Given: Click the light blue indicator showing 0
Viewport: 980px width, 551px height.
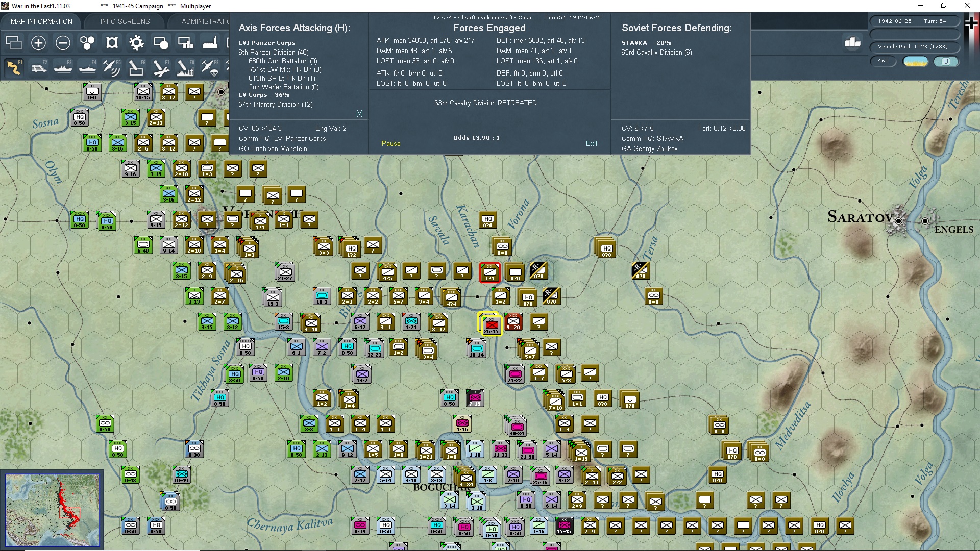Looking at the screenshot, I should pyautogui.click(x=946, y=61).
